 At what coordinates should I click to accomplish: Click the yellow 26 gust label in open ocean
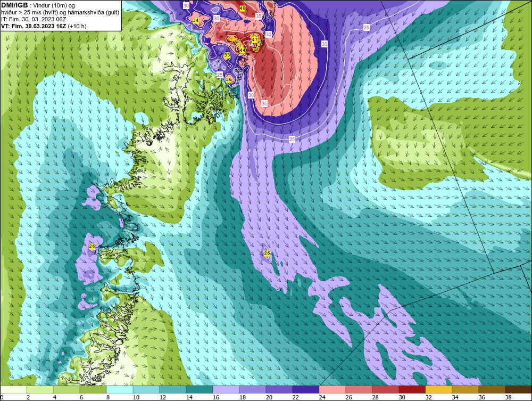[267, 253]
